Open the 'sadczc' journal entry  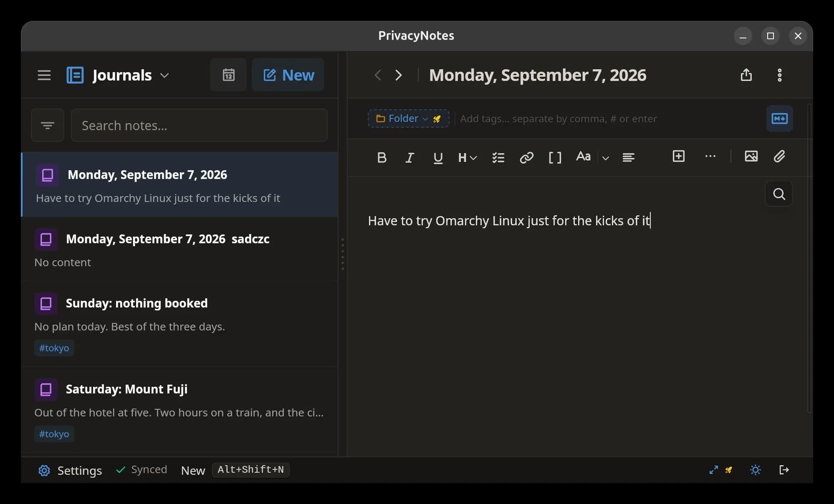(x=180, y=249)
